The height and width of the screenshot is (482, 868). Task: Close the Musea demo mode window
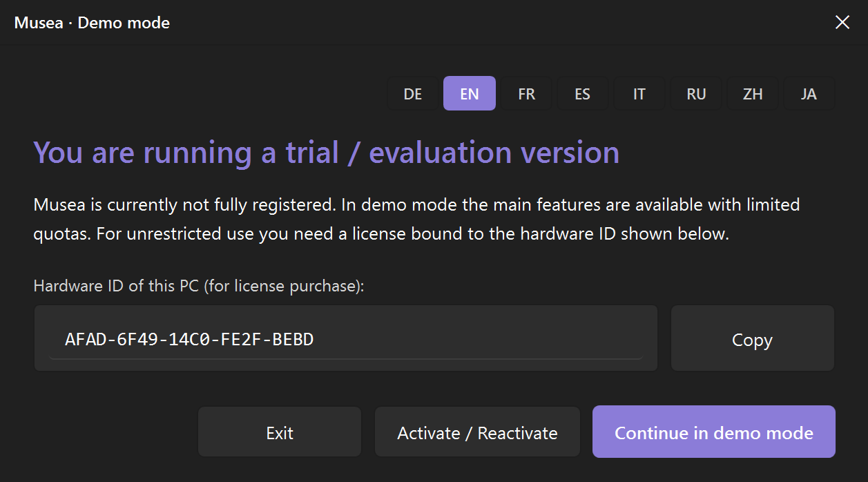(x=842, y=22)
